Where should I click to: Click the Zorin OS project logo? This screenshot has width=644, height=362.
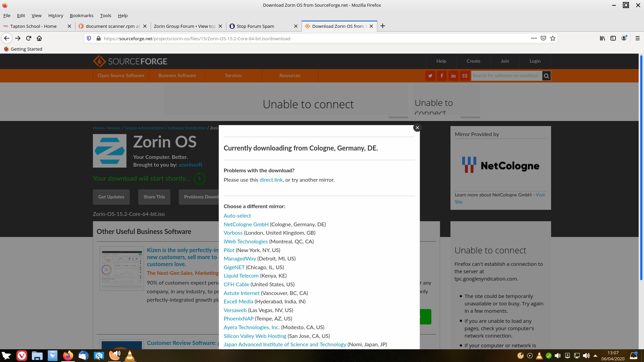click(x=110, y=151)
